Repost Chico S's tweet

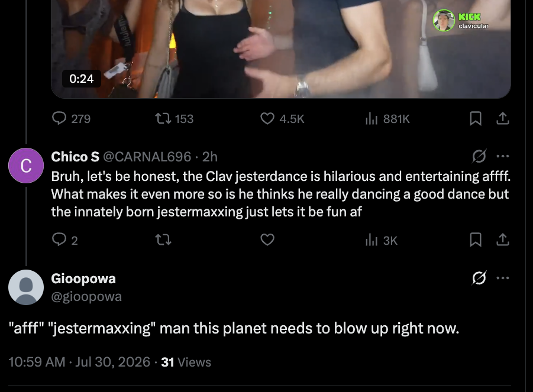pos(163,240)
